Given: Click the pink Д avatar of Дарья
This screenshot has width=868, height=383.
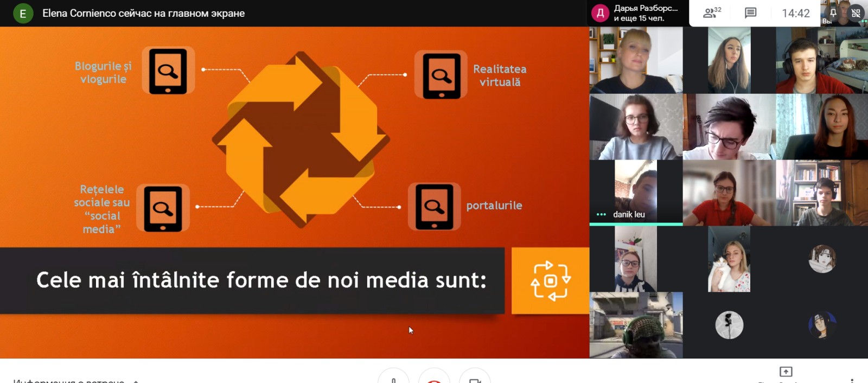Looking at the screenshot, I should [x=600, y=13].
